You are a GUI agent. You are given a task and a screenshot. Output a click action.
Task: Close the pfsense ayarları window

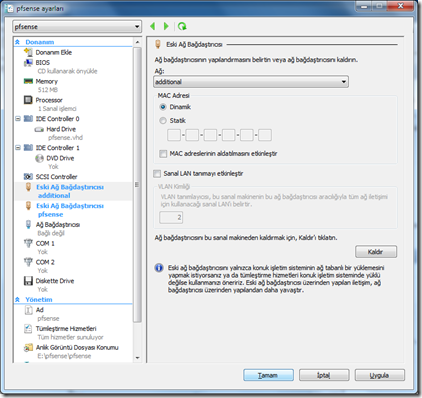[x=401, y=6]
